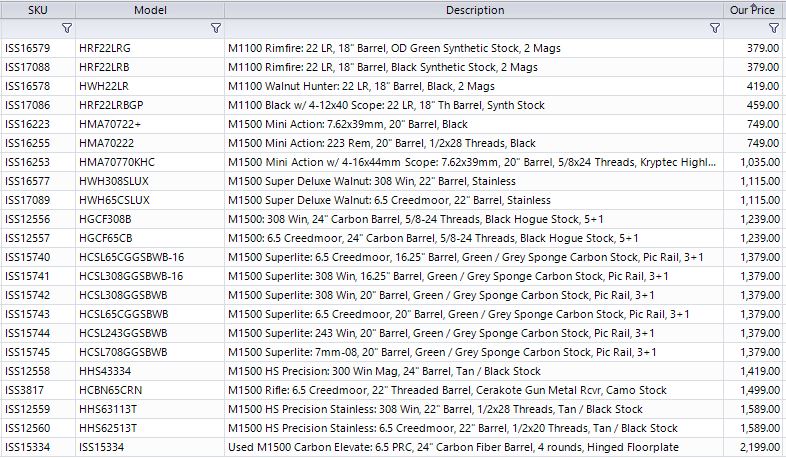Viewport: 786px width, 458px height.
Task: Select the 419.00 price cell
Action: pos(754,86)
